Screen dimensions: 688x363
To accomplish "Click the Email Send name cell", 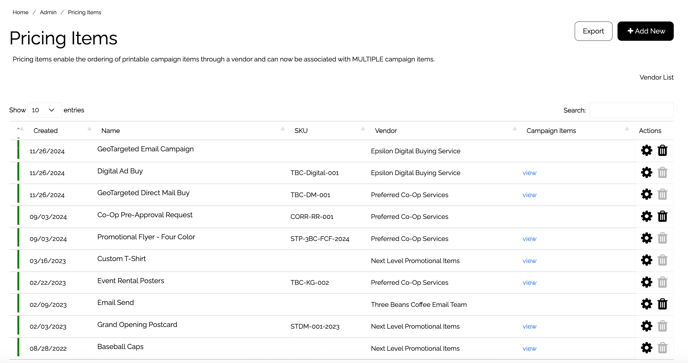I will coord(116,302).
